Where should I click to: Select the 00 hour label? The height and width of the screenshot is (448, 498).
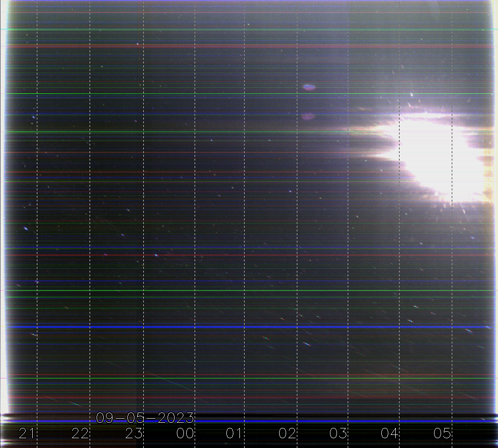185,434
